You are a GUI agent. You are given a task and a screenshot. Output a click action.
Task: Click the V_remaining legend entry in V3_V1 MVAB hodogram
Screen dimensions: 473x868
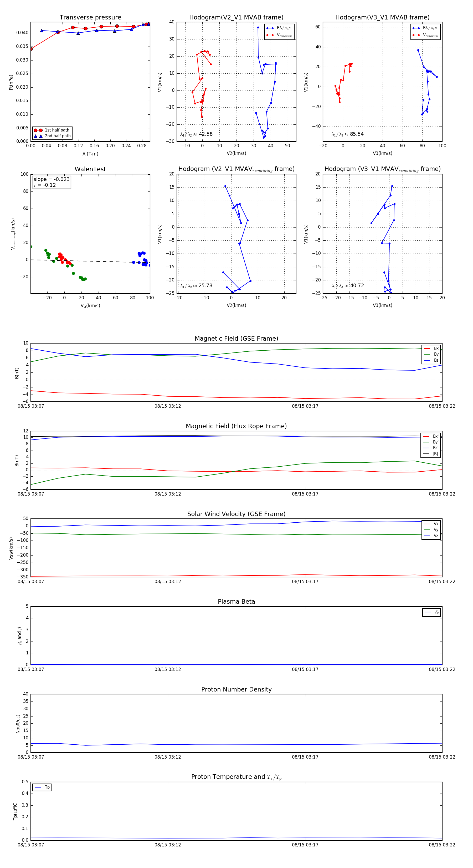pyautogui.click(x=425, y=35)
